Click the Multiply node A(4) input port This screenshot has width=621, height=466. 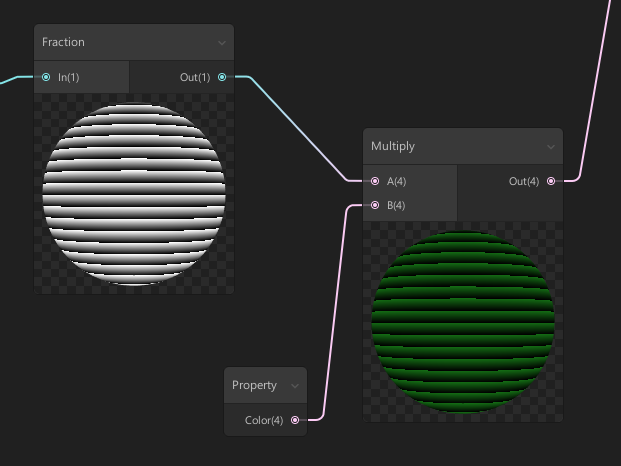coord(375,181)
